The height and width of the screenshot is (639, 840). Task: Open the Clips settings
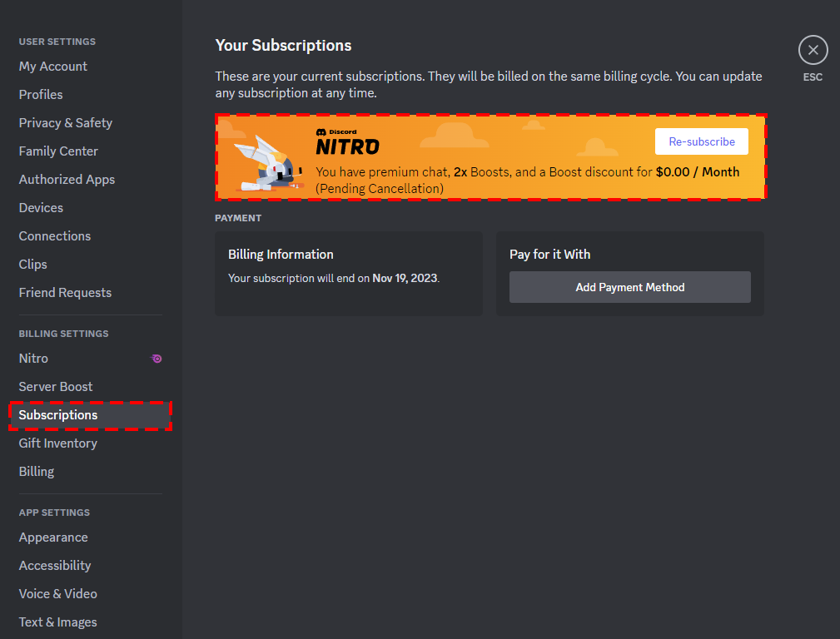click(32, 264)
